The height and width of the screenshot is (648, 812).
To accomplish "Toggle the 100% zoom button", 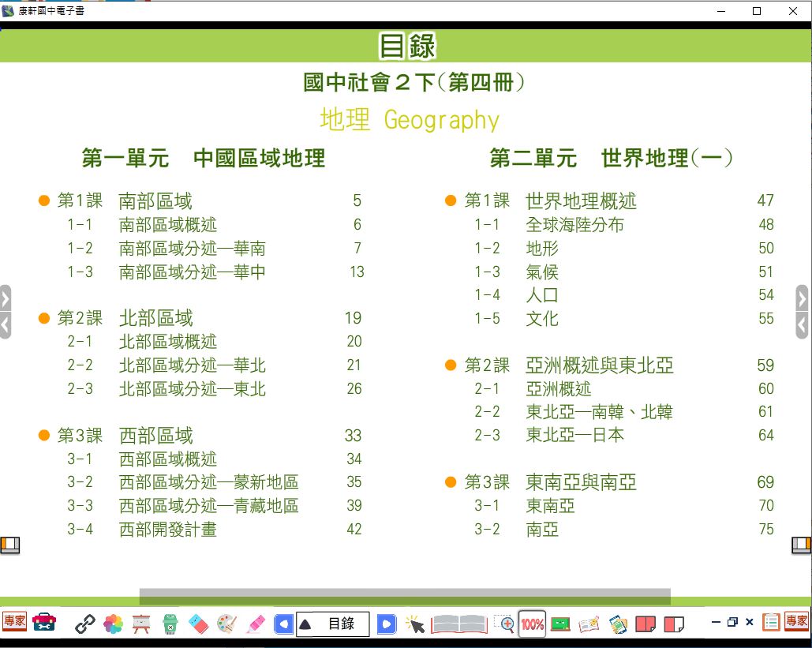I will coord(533,624).
